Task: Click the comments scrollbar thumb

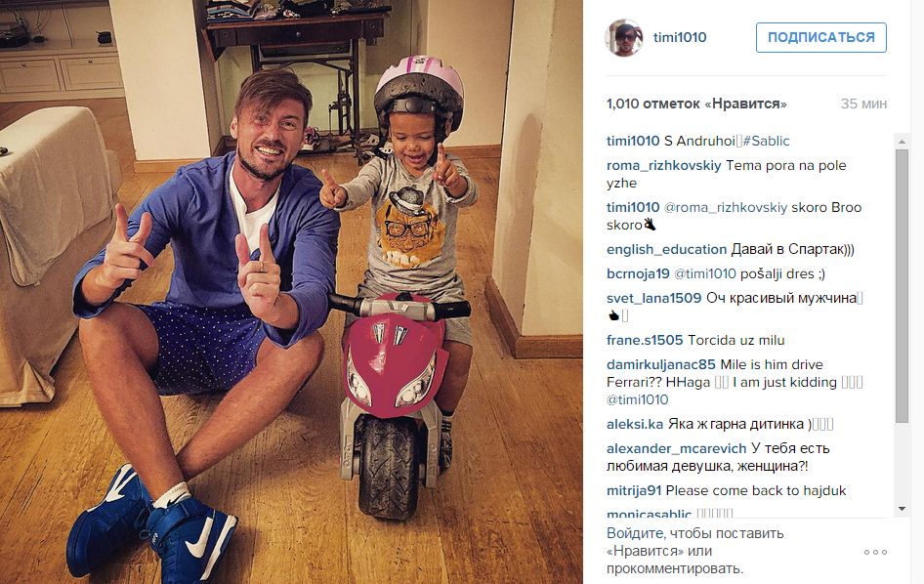Action: click(x=902, y=286)
